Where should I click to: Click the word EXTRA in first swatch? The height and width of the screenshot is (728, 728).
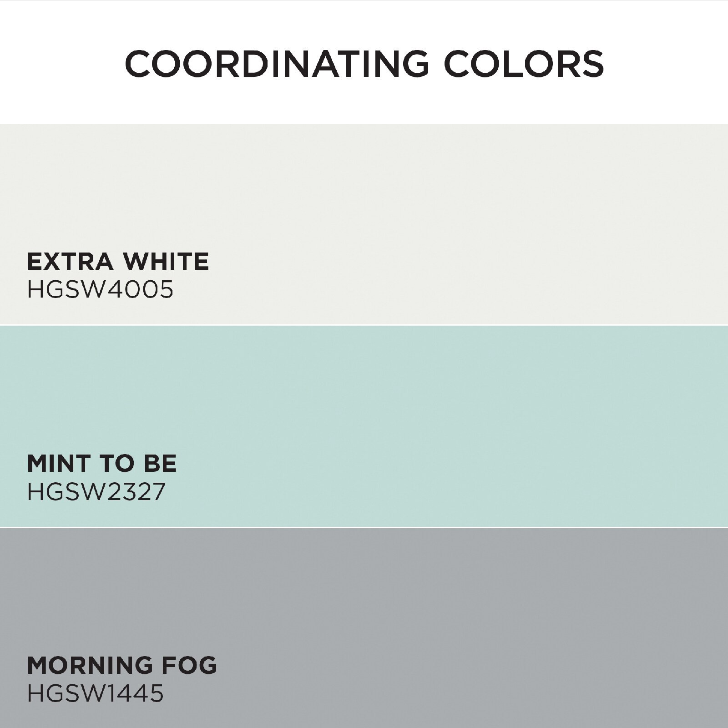[70, 261]
